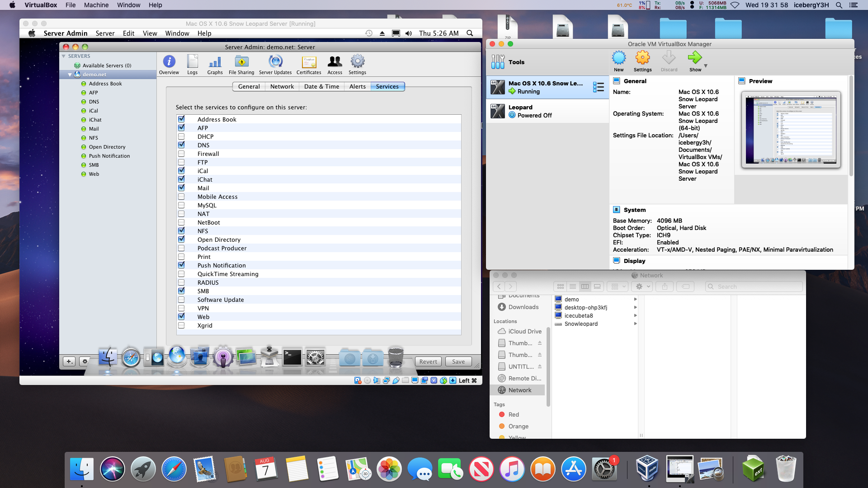Open Settings in Server Admin toolbar
The image size is (868, 488).
358,65
